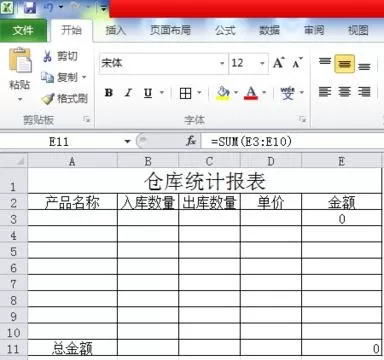Open the 文件 (File) tab

pyautogui.click(x=23, y=31)
